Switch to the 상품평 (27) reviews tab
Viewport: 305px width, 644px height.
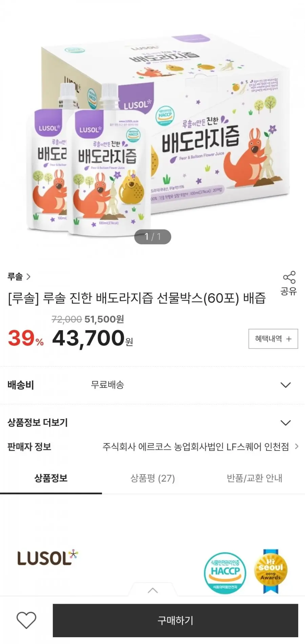tap(152, 479)
